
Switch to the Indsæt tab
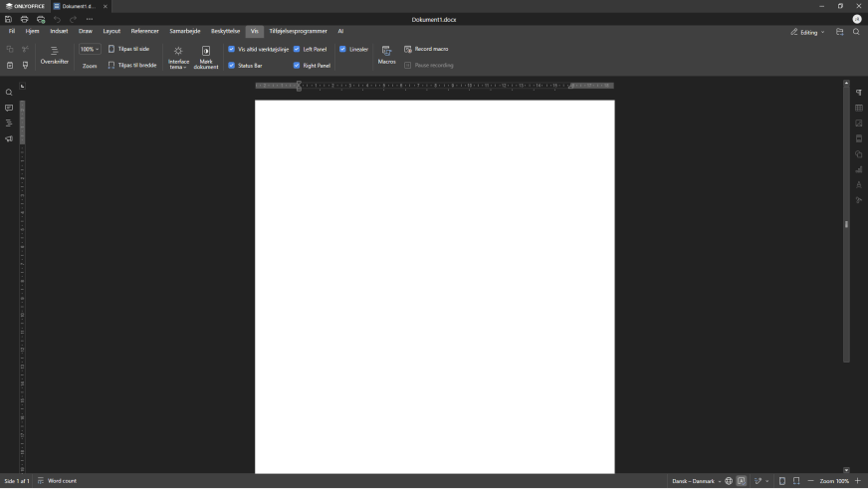pos(59,31)
